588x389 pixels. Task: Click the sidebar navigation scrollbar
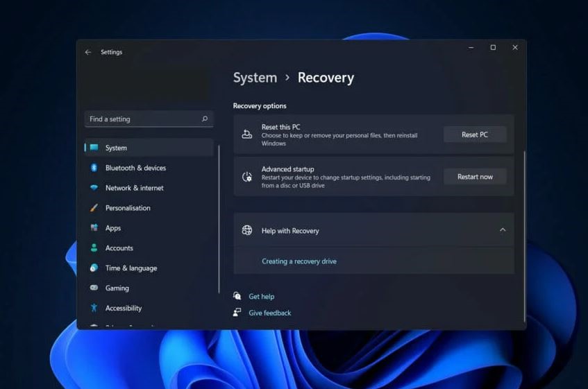point(219,219)
